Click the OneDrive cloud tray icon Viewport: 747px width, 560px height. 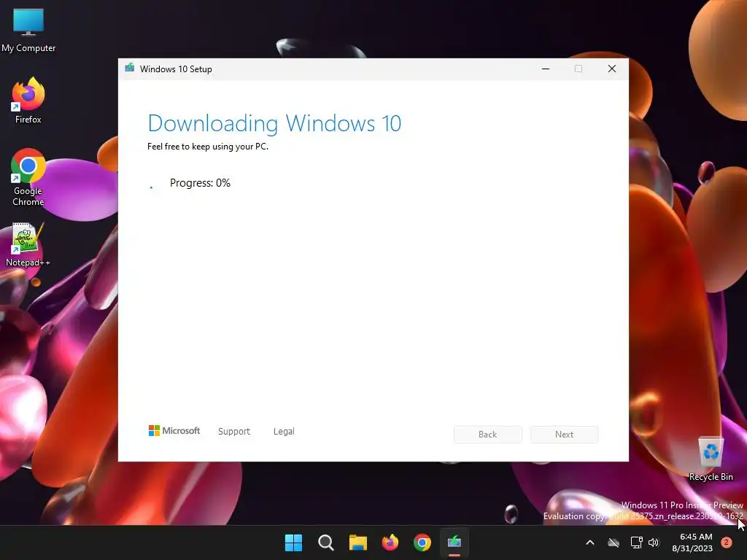[x=614, y=542]
